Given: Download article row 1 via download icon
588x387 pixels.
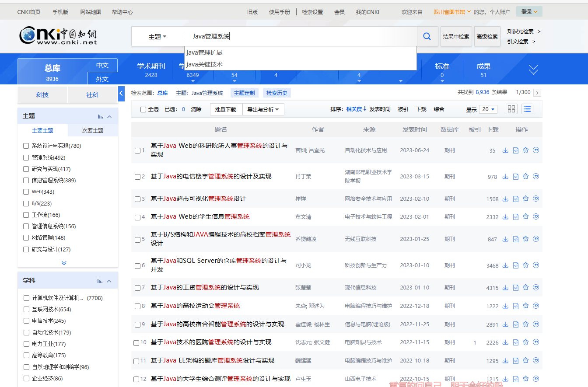Looking at the screenshot, I should point(505,150).
